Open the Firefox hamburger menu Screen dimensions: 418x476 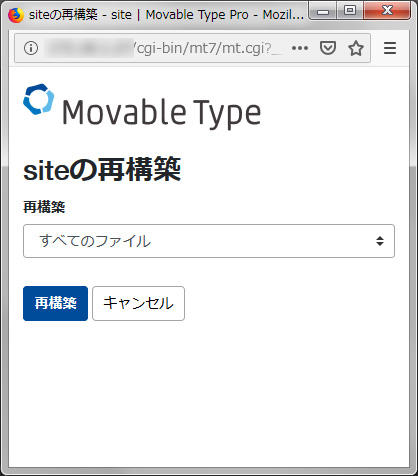(390, 48)
